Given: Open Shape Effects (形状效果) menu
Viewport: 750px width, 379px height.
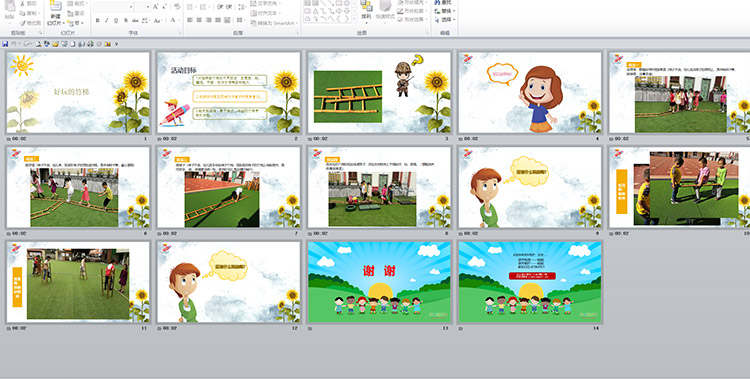Looking at the screenshot, I should tap(412, 19).
